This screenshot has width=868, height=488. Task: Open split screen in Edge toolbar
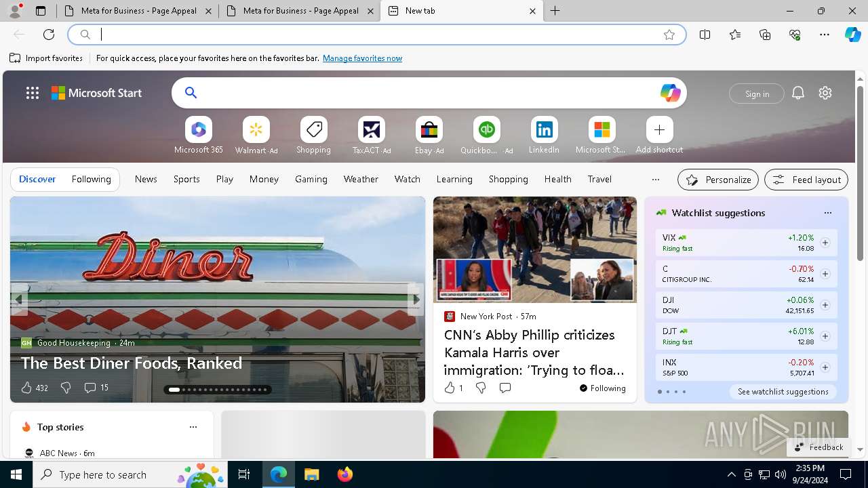705,35
